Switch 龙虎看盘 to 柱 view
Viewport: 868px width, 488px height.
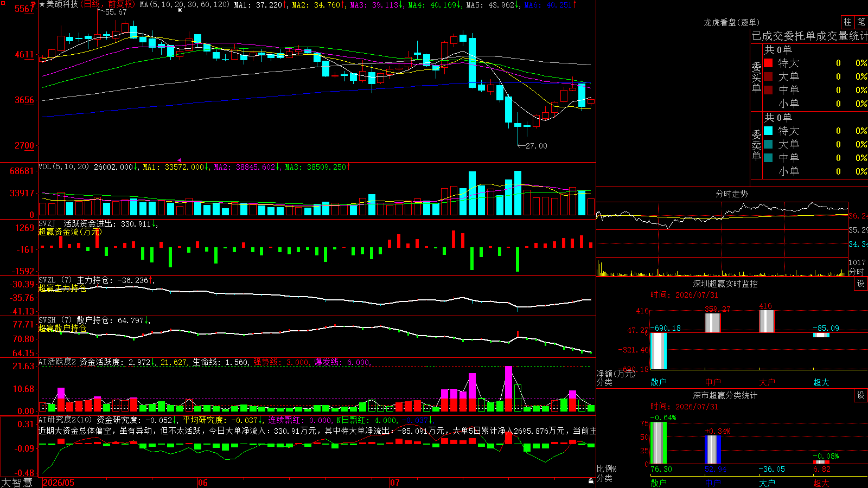(847, 22)
